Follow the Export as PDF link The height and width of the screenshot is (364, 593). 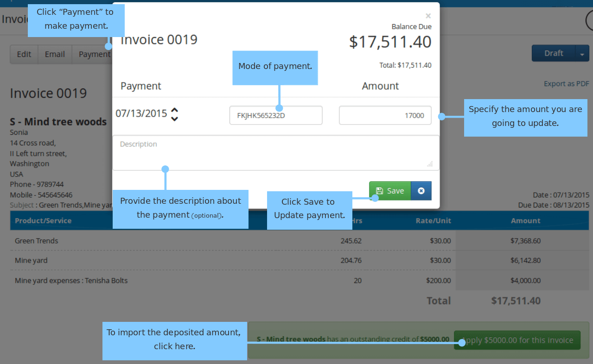coord(567,84)
